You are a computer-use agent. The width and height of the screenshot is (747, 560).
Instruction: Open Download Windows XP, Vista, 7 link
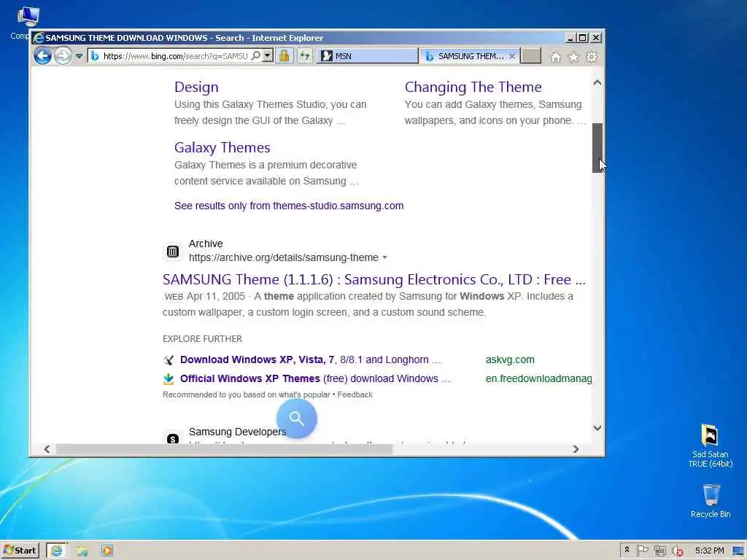coord(311,360)
